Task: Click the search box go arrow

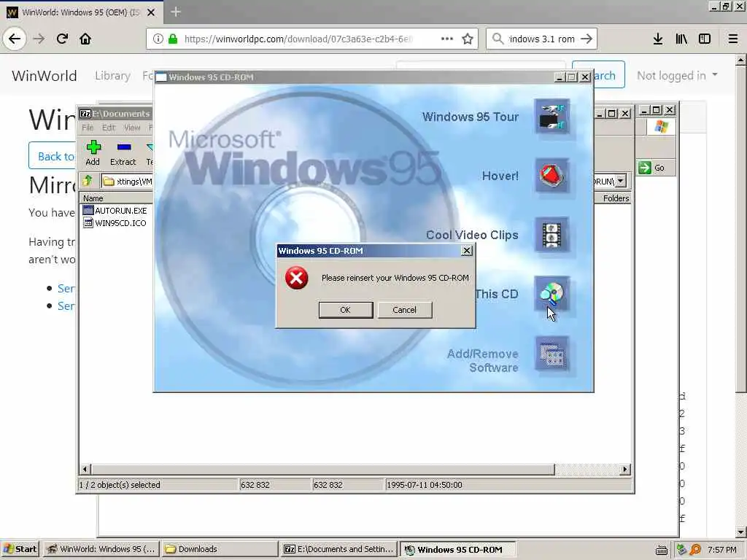Action: [x=587, y=39]
